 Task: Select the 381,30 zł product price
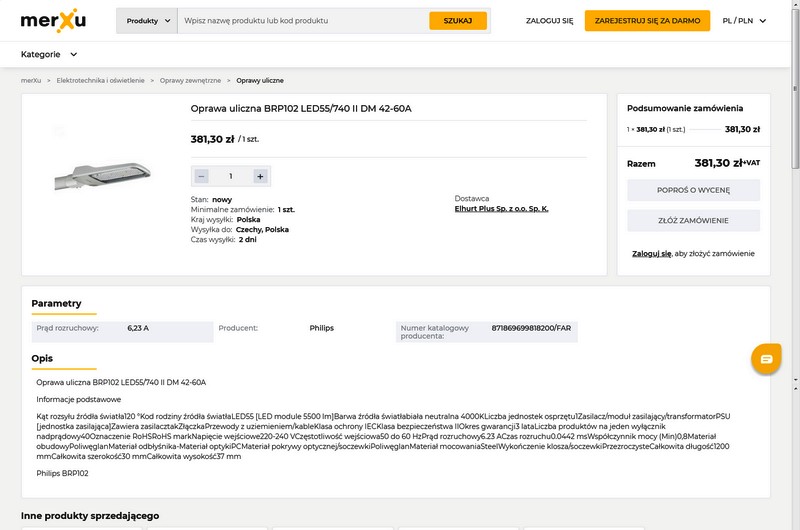click(212, 139)
